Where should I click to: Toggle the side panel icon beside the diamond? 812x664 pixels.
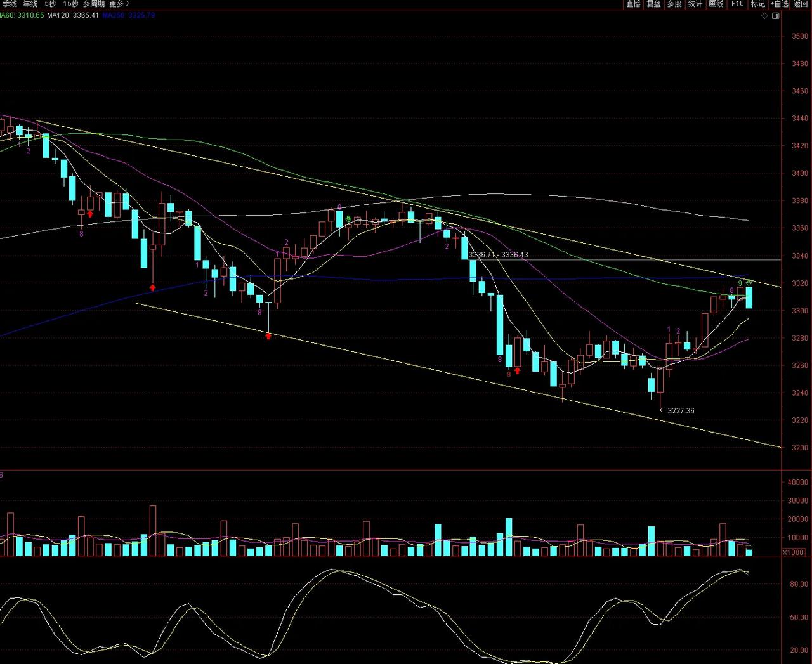click(x=775, y=16)
